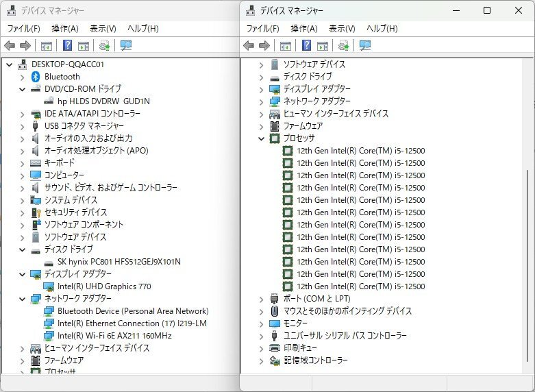Click Forward arrow in right window toolbar
The width and height of the screenshot is (535, 392).
point(265,45)
